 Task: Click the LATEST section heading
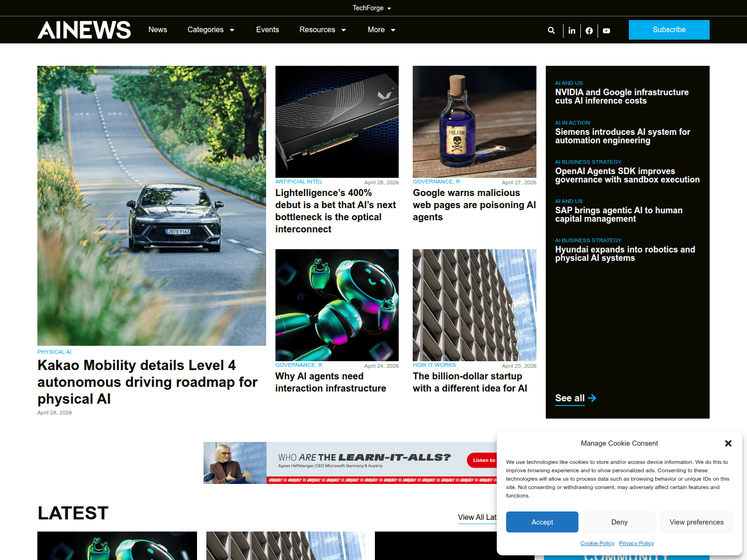(x=73, y=513)
